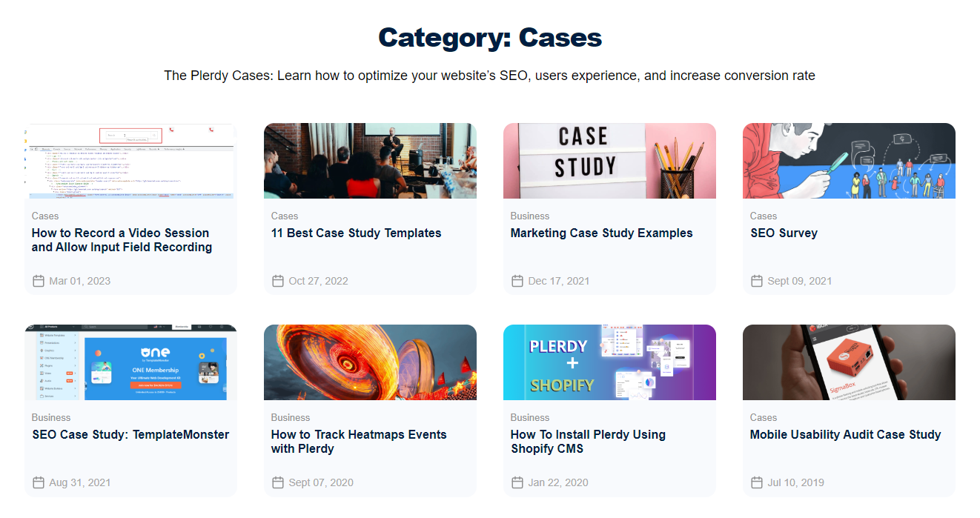Open 'SEO Case Study: TemplateMonster' title
980x518 pixels.
(x=130, y=434)
